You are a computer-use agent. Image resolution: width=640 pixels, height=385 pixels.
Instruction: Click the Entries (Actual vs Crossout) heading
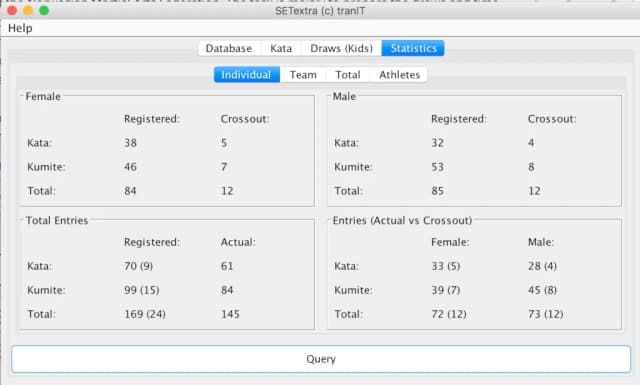point(402,220)
